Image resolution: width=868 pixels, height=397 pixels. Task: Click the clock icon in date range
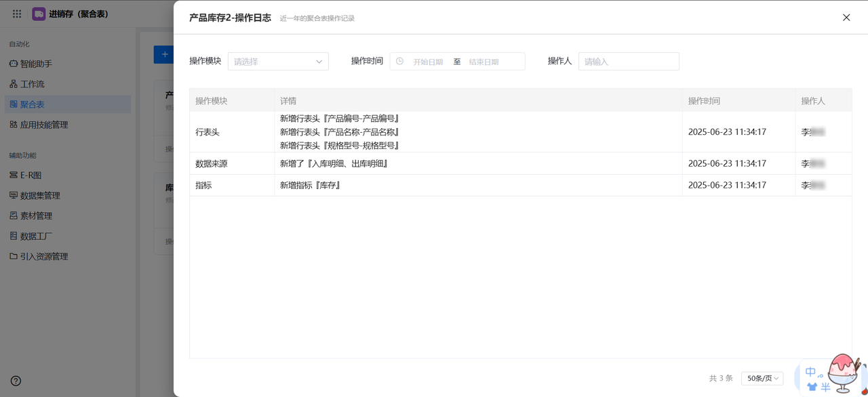(x=399, y=62)
